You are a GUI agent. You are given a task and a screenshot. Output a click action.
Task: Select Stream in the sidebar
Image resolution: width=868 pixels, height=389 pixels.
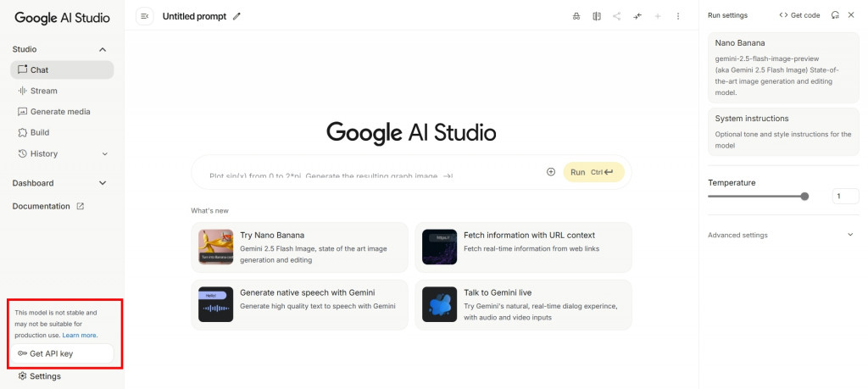coord(62,91)
